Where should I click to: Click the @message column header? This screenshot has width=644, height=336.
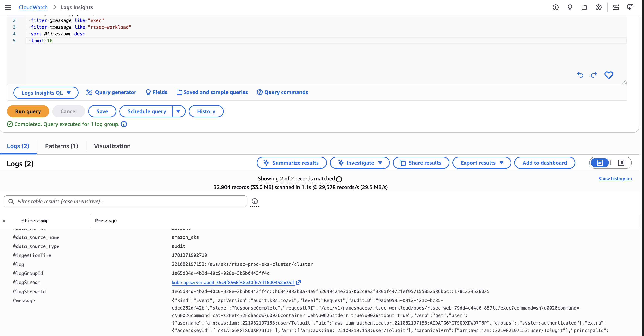[x=106, y=221]
